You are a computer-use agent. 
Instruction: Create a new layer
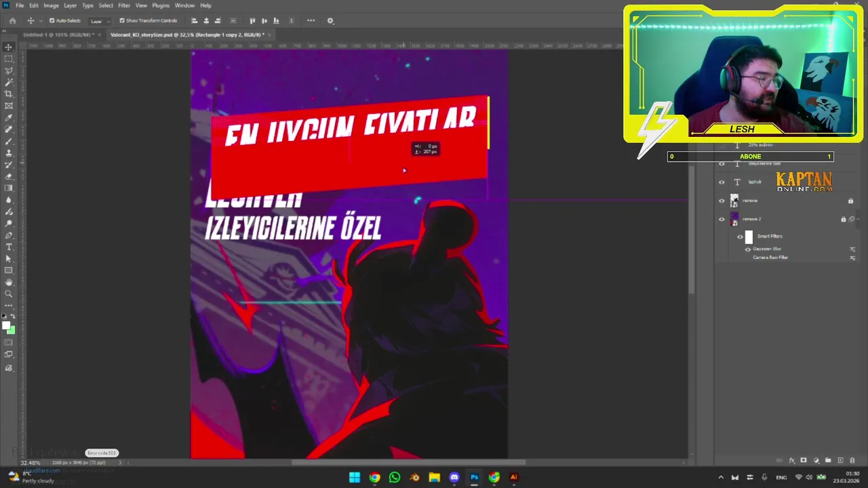[840, 460]
